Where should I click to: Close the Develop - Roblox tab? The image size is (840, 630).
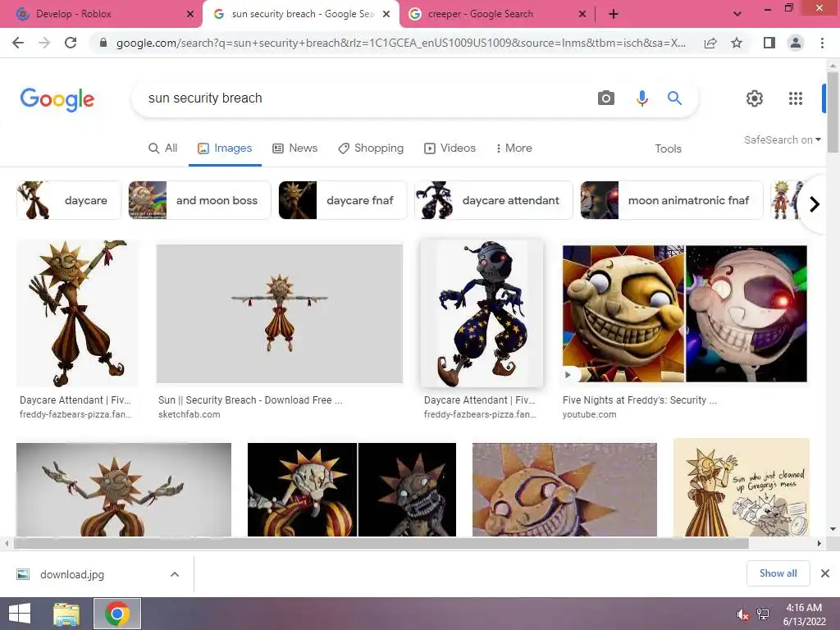(x=190, y=15)
